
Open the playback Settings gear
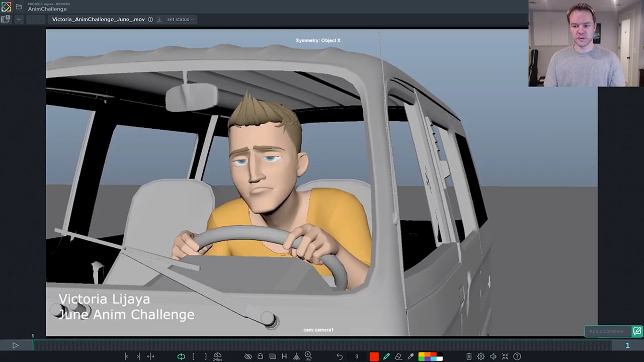point(481,356)
